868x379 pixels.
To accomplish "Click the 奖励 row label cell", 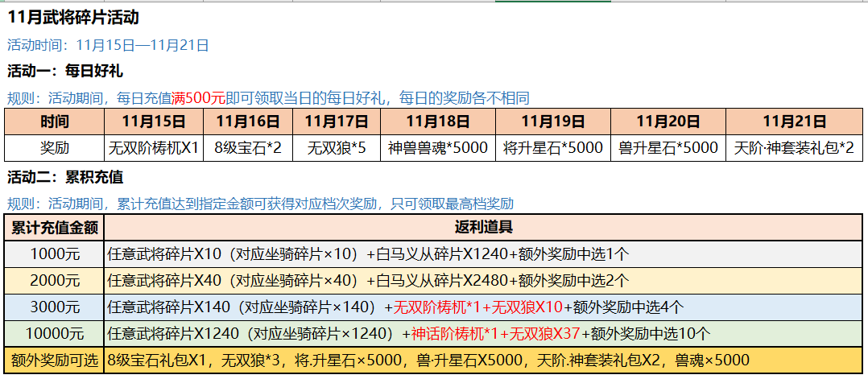I will click(55, 148).
